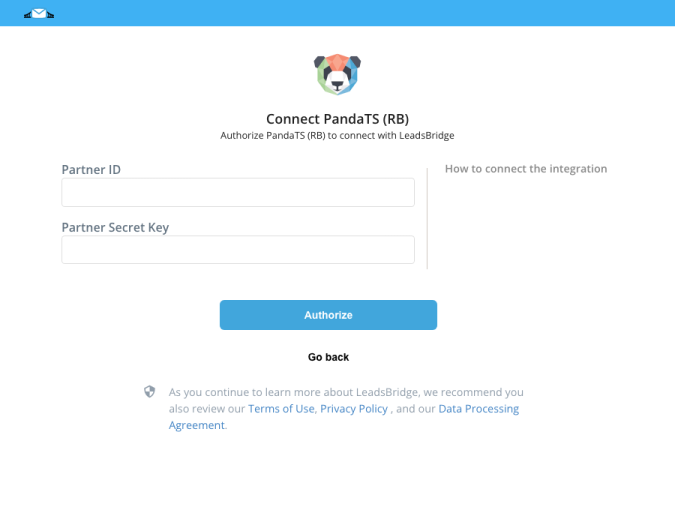Click the 'also review our' text
The image size is (675, 525).
(207, 408)
